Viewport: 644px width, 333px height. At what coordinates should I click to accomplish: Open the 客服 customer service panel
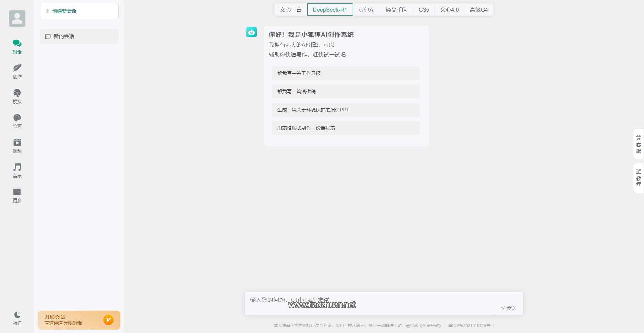click(x=638, y=144)
